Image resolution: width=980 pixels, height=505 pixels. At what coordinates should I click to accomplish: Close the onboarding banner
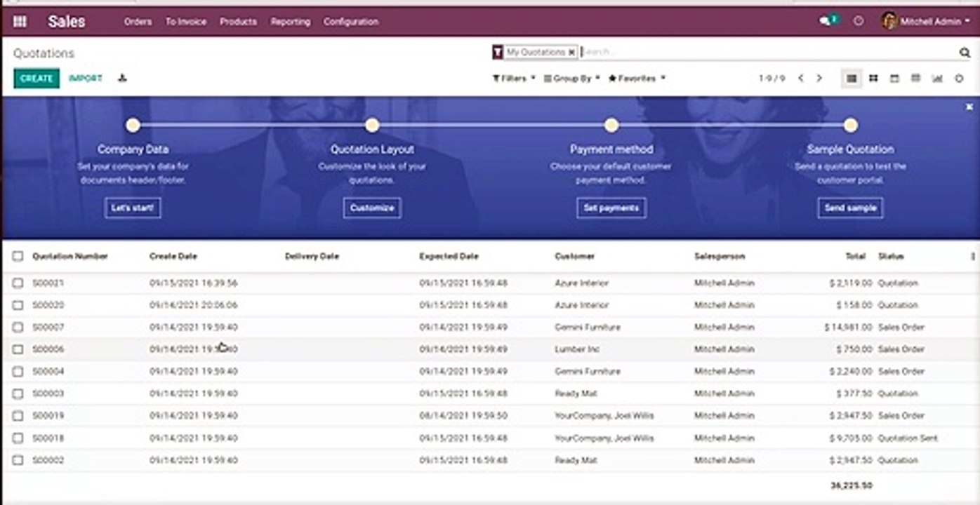[x=969, y=107]
